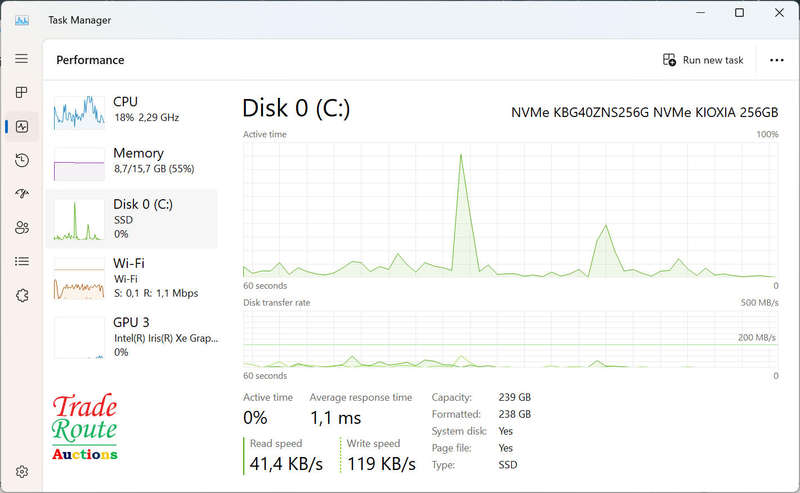Open the hamburger navigation menu
Viewport: 800px width, 493px height.
pos(21,59)
